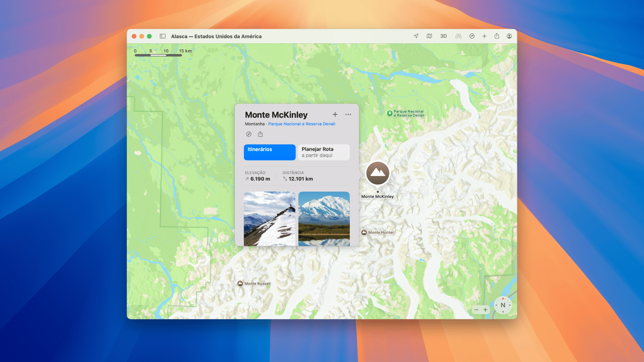This screenshot has width=644, height=362.
Task: Click the toolbar plus add icon
Action: coord(484,36)
